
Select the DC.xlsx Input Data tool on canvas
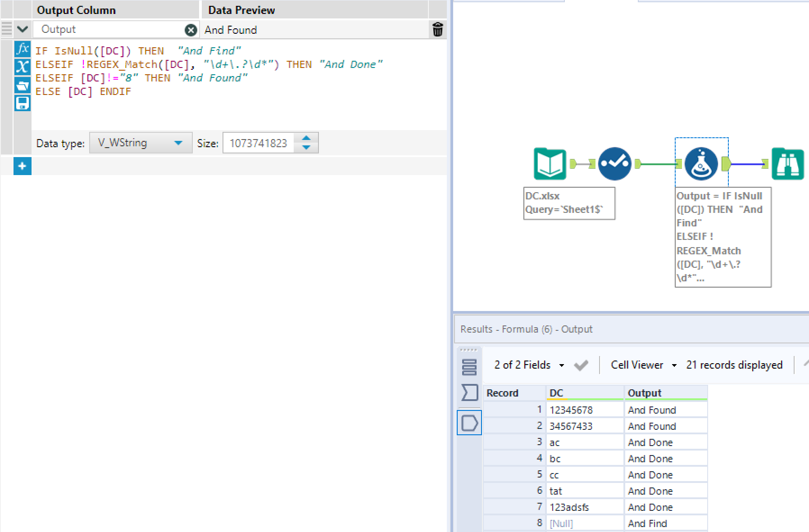[x=549, y=163]
